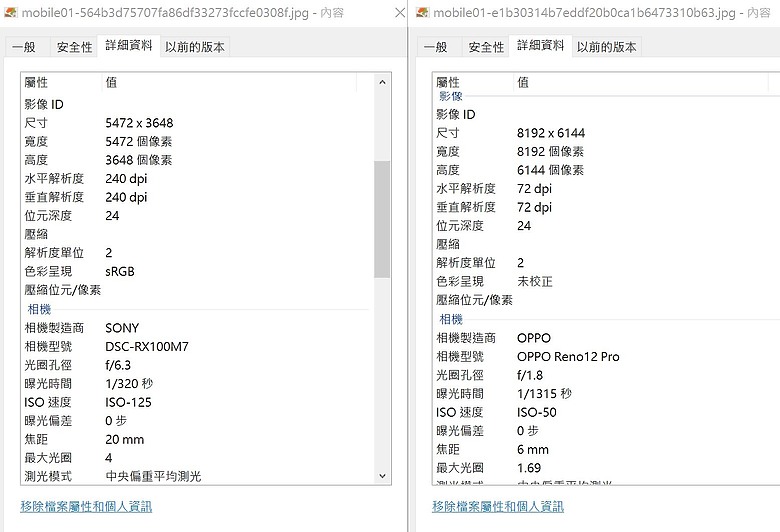Click the scrollbar thumb in left details list

pyautogui.click(x=382, y=219)
